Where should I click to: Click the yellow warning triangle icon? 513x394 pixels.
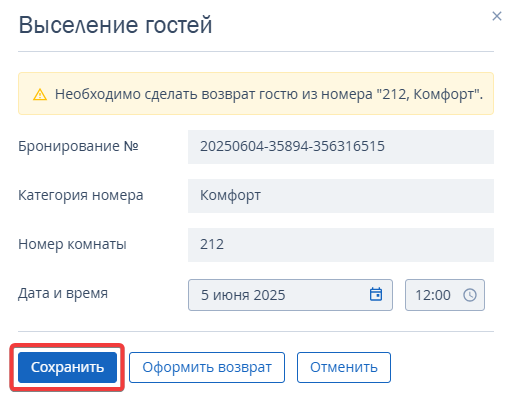(40, 94)
